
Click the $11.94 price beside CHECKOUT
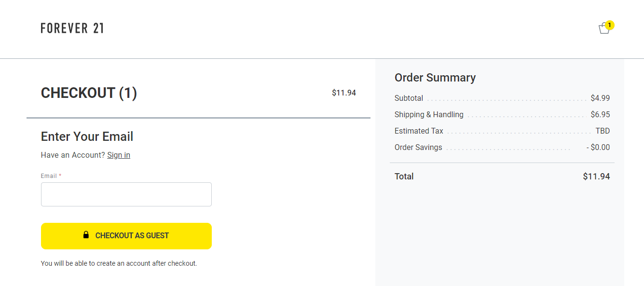point(344,93)
